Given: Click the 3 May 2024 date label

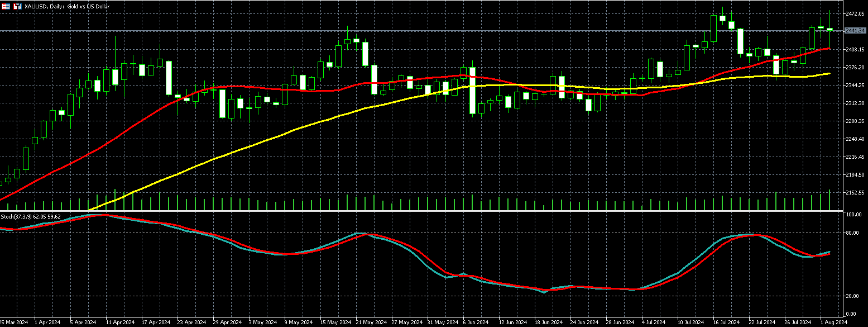Looking at the screenshot, I should click(x=262, y=323).
